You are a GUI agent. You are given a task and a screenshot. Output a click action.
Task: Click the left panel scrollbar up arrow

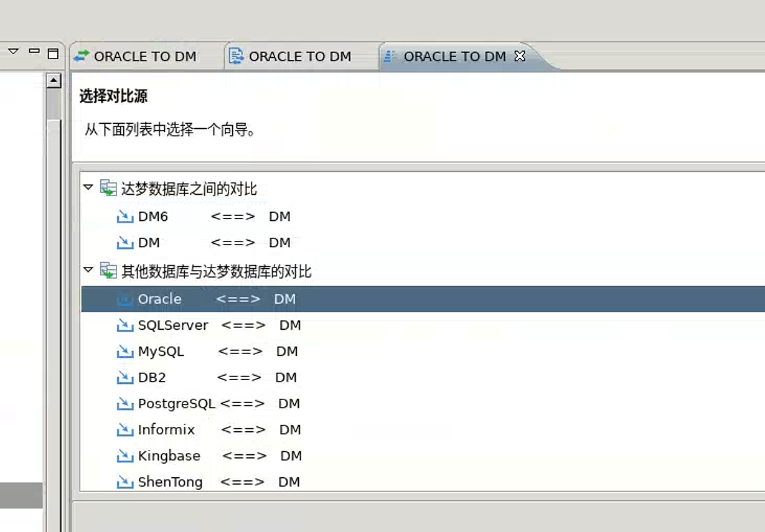(54, 80)
